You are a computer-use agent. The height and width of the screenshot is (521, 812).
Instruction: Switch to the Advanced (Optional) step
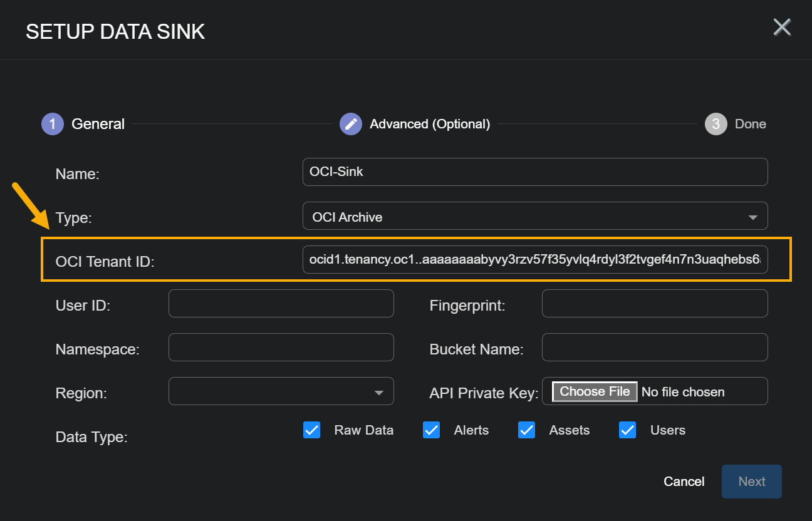(x=430, y=124)
